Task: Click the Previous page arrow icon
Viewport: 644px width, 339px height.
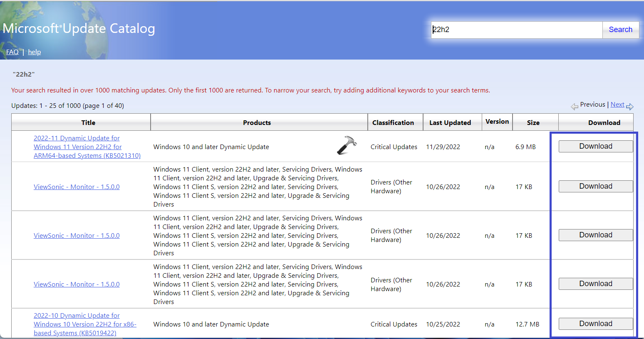Action: pos(575,107)
